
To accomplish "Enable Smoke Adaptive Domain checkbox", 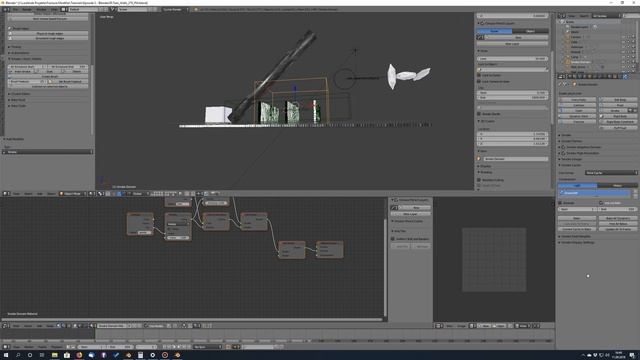I will point(563,147).
